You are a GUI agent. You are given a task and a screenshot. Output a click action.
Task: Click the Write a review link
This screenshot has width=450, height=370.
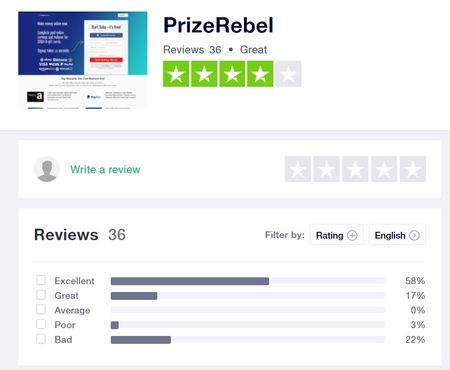(105, 169)
